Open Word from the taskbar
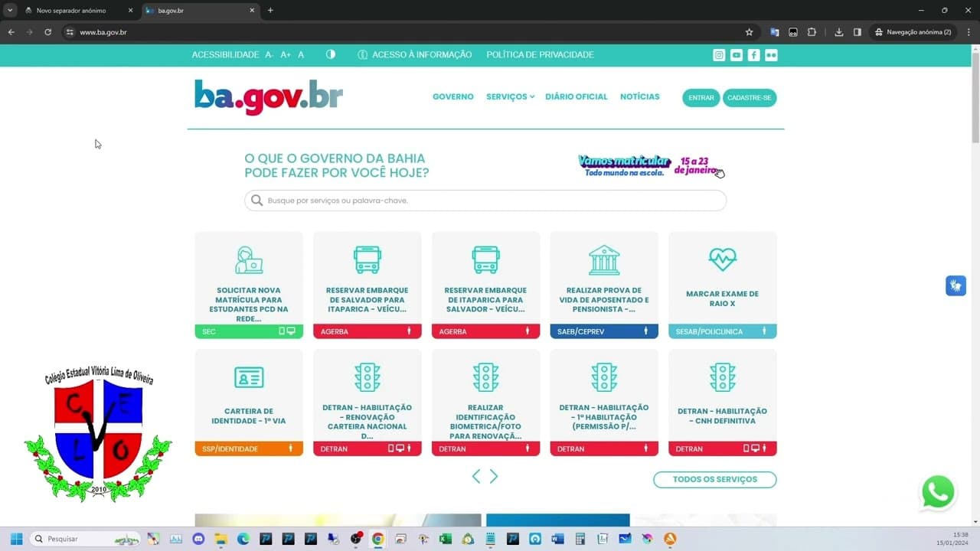This screenshot has width=980, height=551. [x=557, y=539]
